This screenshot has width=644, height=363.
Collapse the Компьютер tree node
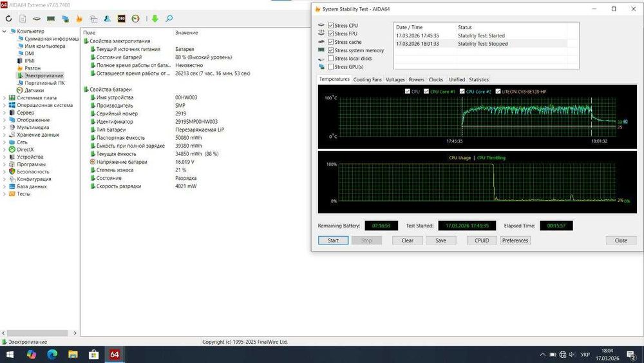tap(4, 31)
